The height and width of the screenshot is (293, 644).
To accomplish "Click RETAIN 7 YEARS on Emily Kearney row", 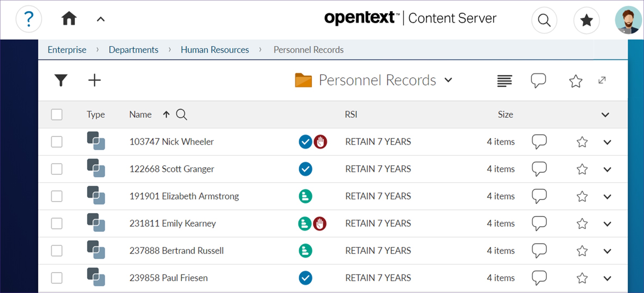I will pyautogui.click(x=378, y=223).
